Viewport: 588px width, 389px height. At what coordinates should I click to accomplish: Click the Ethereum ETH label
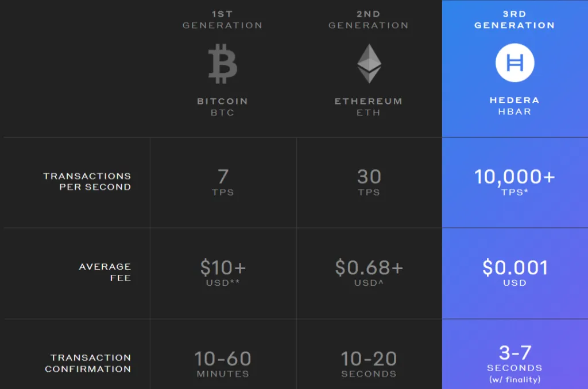click(369, 107)
